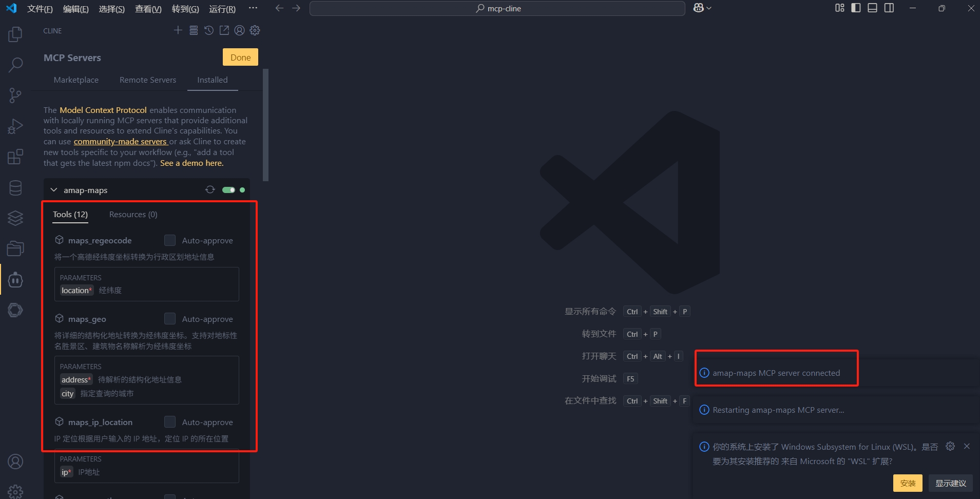Image resolution: width=980 pixels, height=499 pixels.
Task: Open Cline history icon
Action: click(x=209, y=30)
